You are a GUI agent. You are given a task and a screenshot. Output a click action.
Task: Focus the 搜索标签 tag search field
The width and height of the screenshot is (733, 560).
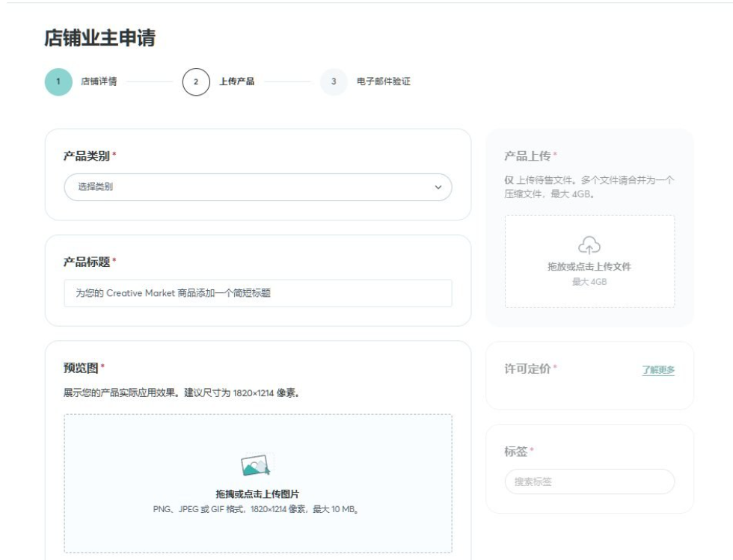589,481
